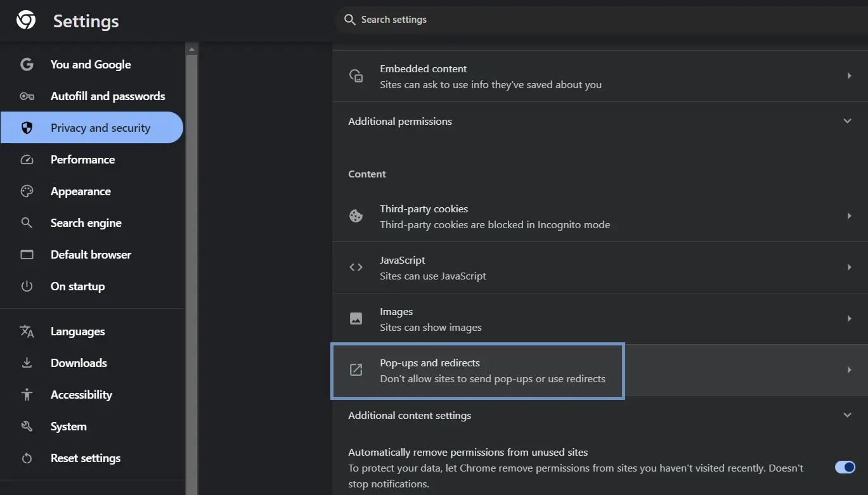Open Third-party cookies arrow
The height and width of the screenshot is (495, 868).
(849, 216)
